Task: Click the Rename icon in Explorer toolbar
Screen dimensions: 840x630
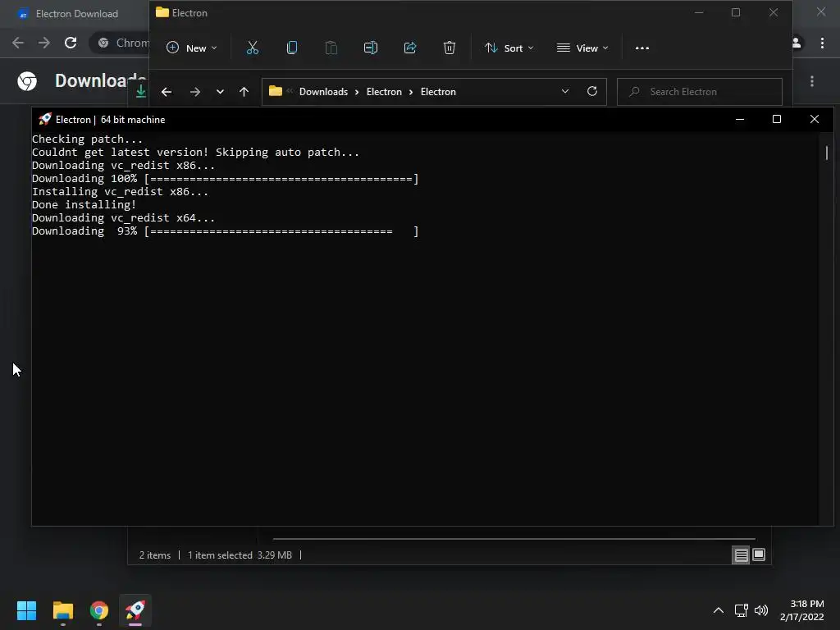Action: coord(371,48)
